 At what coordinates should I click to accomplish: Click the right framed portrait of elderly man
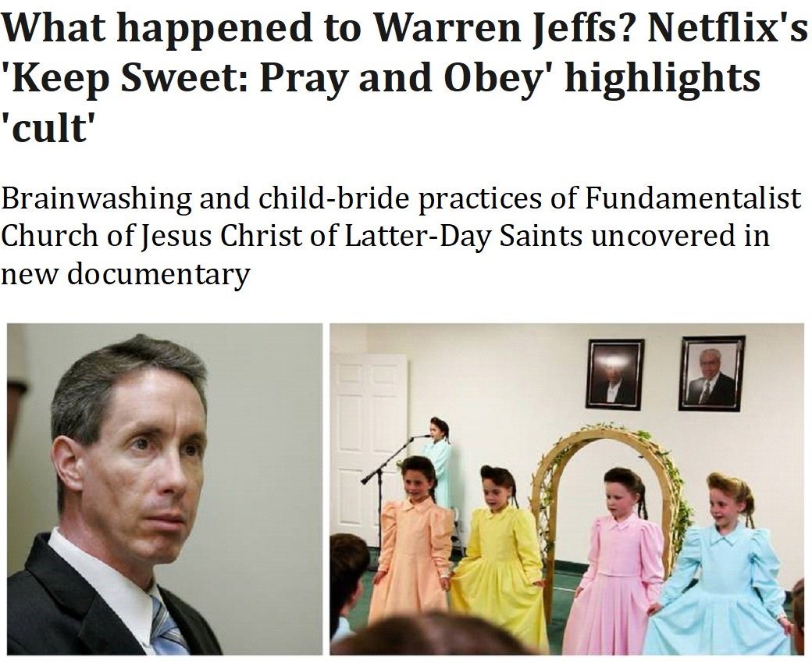(x=711, y=373)
